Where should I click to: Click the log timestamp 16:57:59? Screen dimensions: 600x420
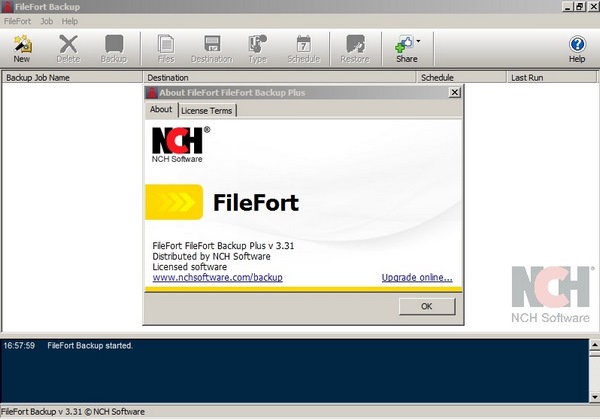tap(19, 345)
